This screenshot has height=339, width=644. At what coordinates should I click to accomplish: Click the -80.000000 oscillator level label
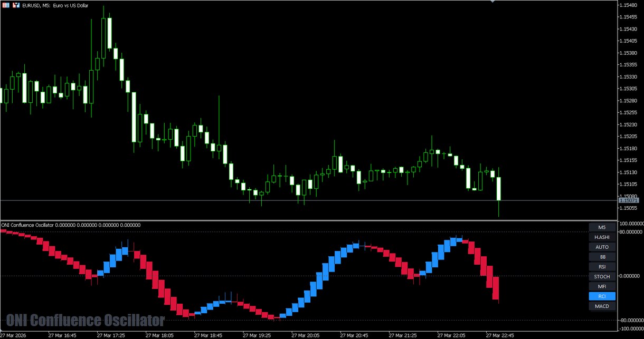point(631,320)
